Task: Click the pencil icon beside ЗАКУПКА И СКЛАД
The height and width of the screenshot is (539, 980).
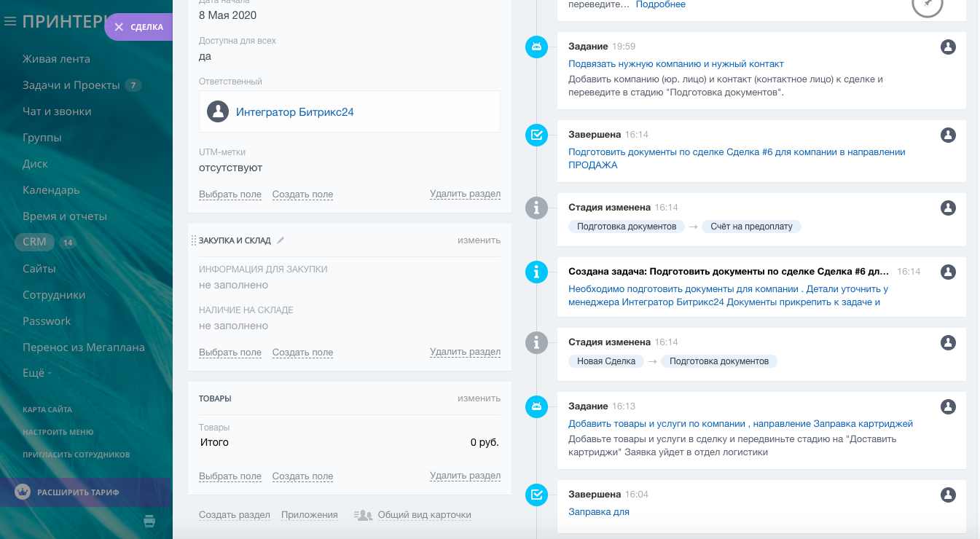Action: (281, 240)
